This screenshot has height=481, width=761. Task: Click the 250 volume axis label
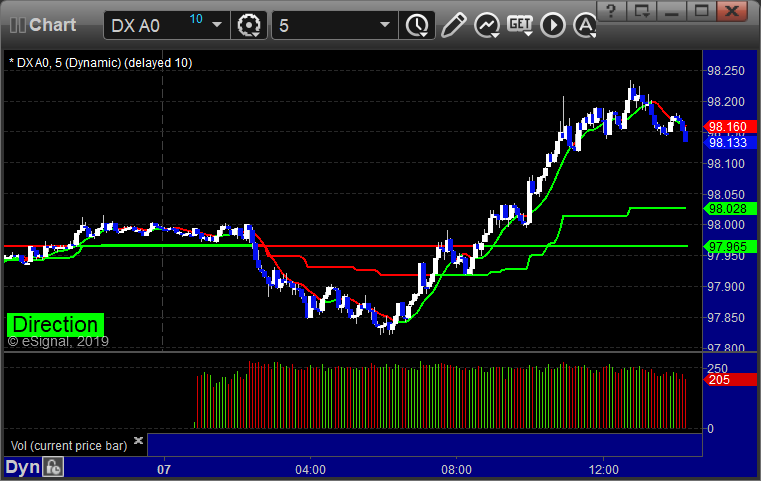[717, 368]
